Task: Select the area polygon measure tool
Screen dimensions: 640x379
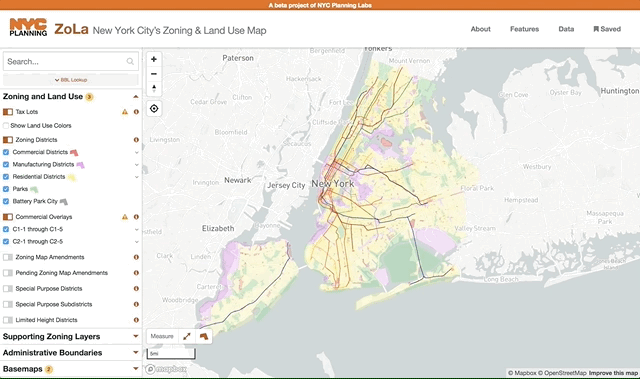Action: [x=204, y=336]
